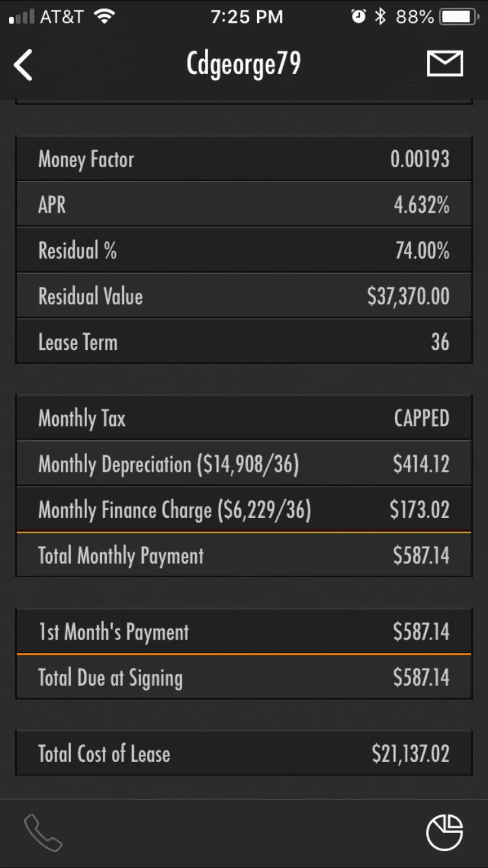This screenshot has height=868, width=488.
Task: Tap the Wi-Fi status icon
Action: (x=104, y=16)
